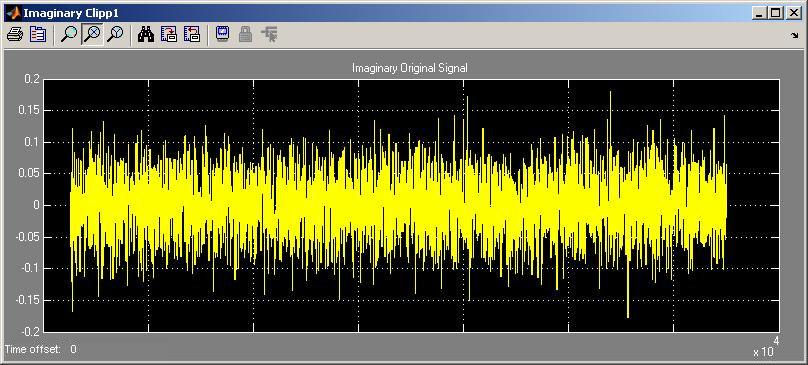Click the 0.2 y-axis tick label
808x365 pixels.
(x=31, y=79)
